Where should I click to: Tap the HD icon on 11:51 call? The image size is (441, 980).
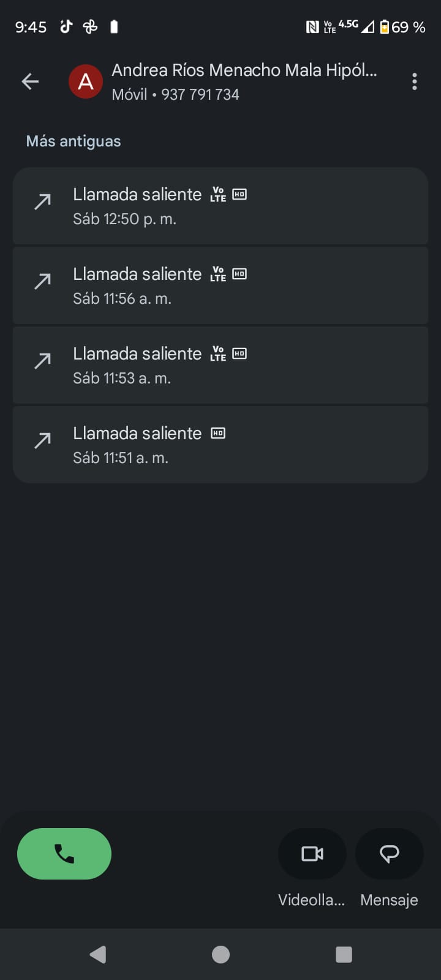pyautogui.click(x=218, y=433)
